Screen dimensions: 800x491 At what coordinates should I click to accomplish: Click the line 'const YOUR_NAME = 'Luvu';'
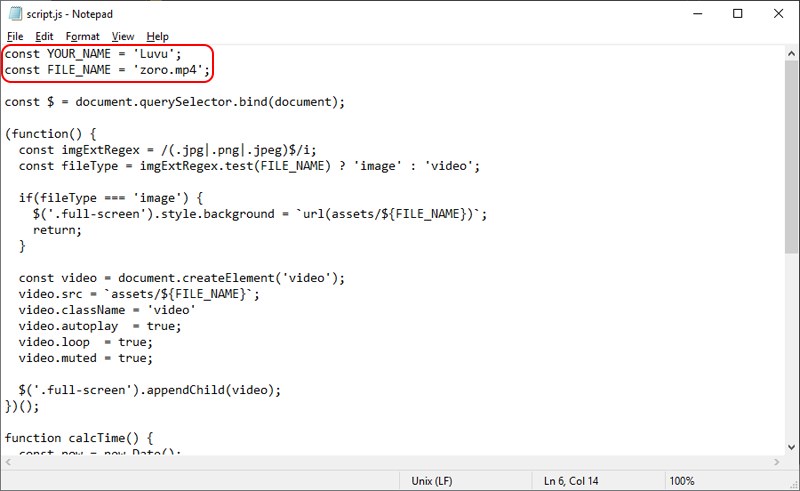(93, 54)
